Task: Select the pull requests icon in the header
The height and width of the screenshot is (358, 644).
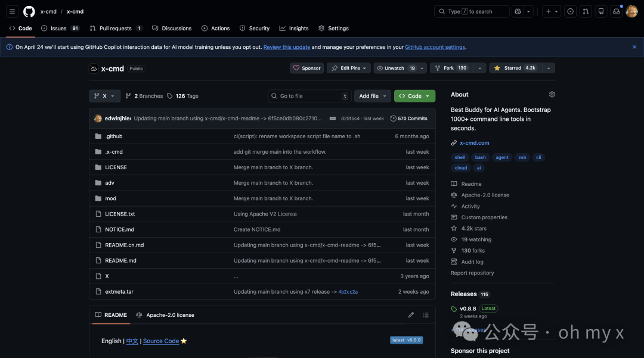Action: 585,11
